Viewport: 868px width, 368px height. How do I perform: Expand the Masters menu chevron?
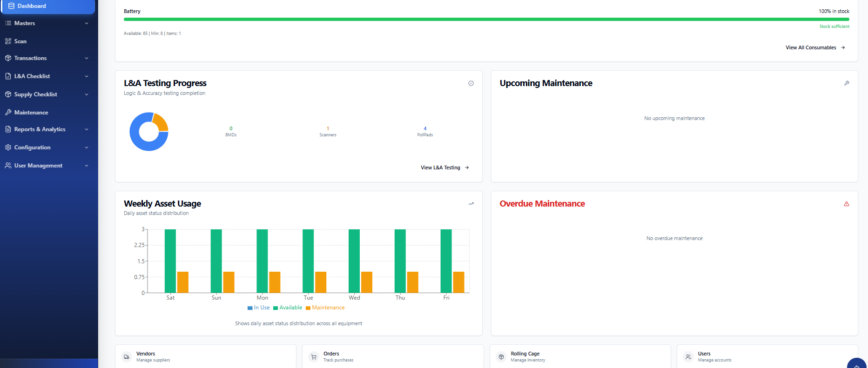pyautogui.click(x=87, y=23)
